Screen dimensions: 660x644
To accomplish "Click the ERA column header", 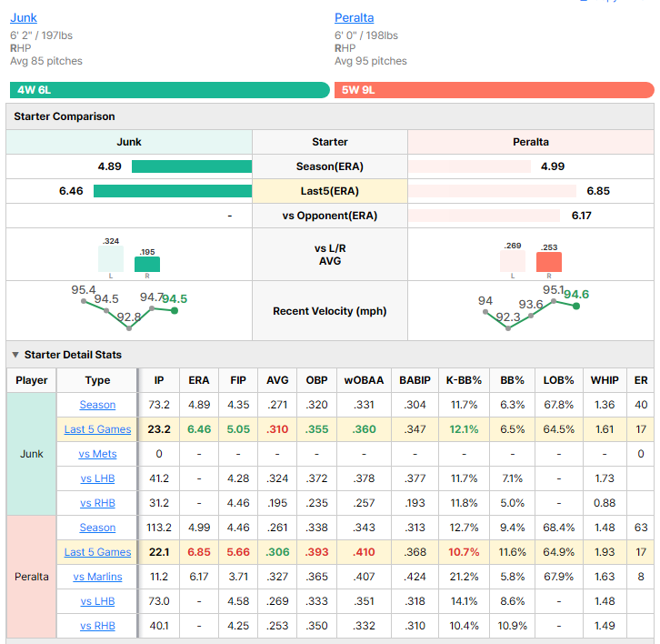I will point(199,380).
